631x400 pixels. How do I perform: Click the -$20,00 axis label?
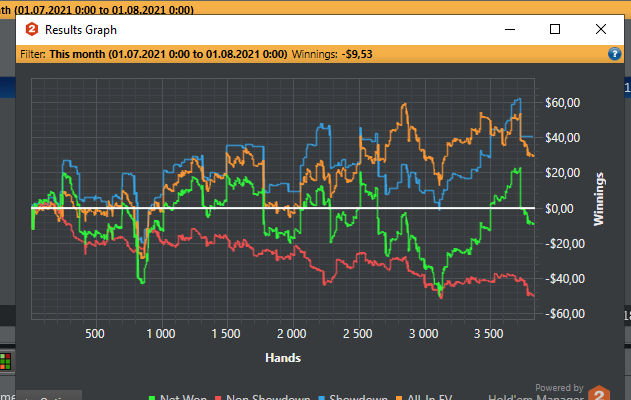(x=565, y=243)
